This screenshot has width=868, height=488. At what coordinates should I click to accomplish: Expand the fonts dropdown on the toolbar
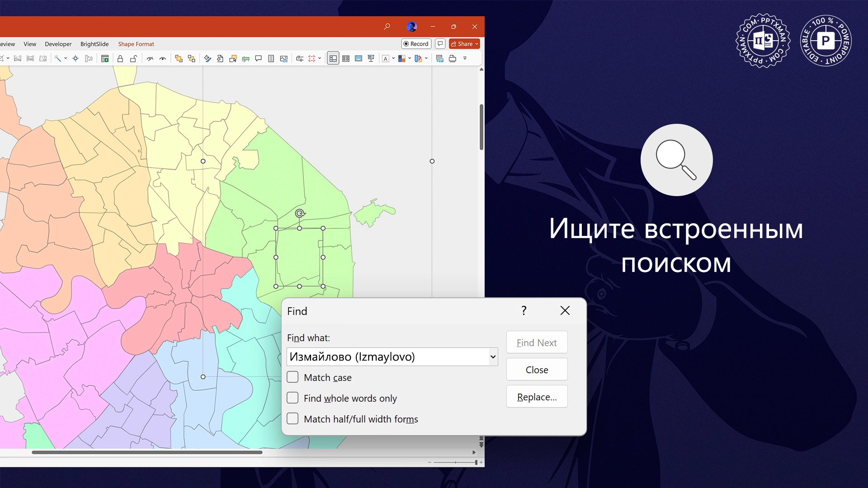[x=392, y=58]
